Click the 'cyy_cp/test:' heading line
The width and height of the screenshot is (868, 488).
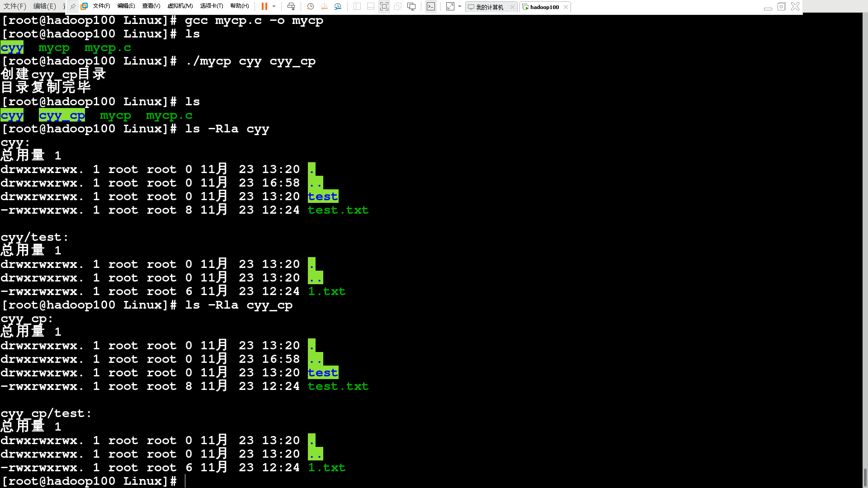coord(46,413)
